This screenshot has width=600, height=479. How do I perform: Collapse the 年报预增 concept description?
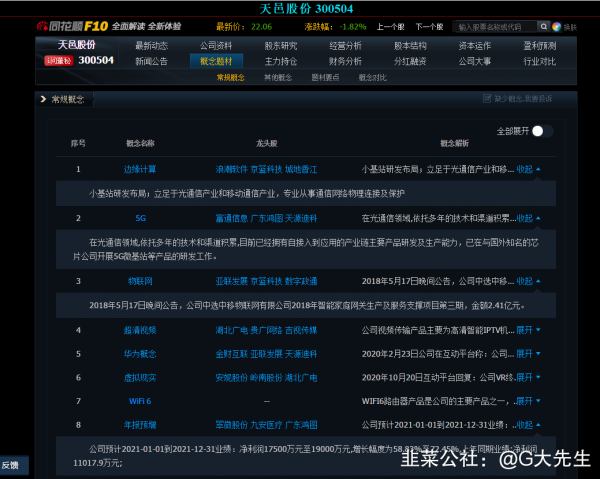pyautogui.click(x=528, y=425)
